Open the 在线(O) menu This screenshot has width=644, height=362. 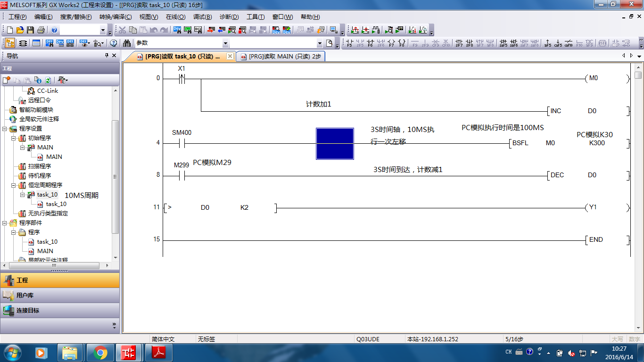click(x=175, y=17)
